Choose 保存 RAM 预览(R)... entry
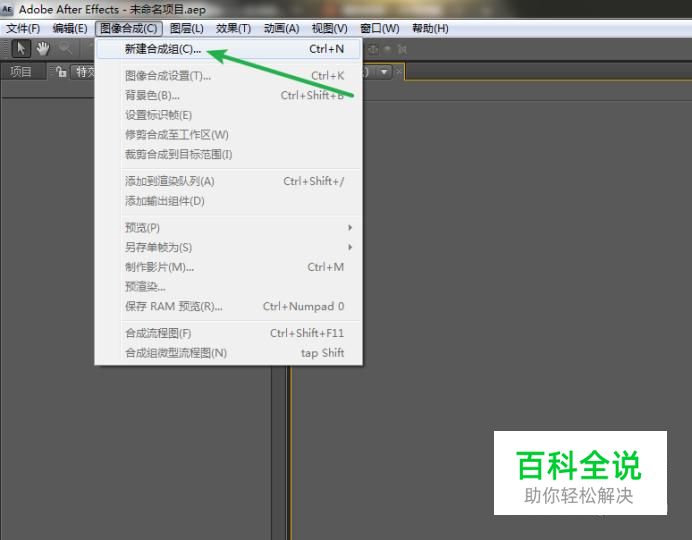 click(229, 306)
